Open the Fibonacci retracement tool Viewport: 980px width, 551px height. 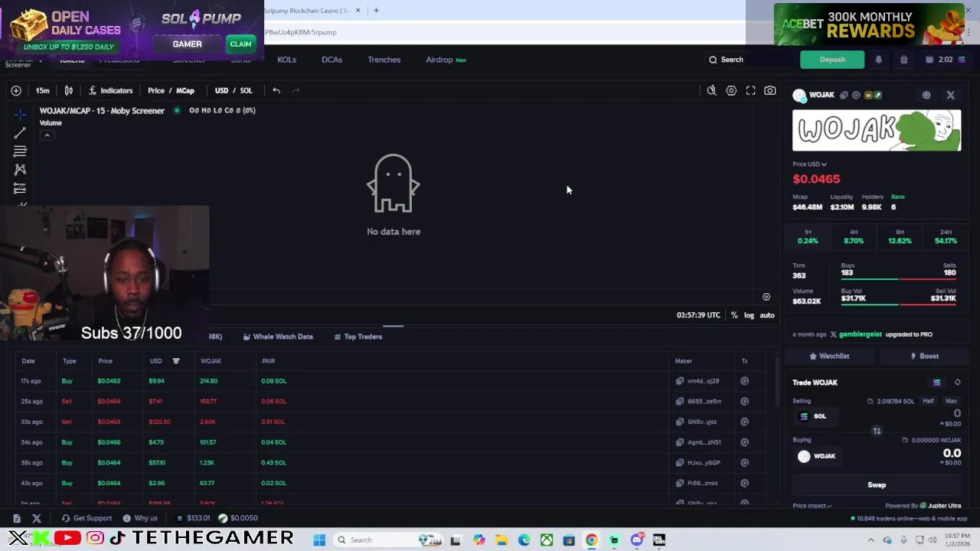tap(20, 152)
